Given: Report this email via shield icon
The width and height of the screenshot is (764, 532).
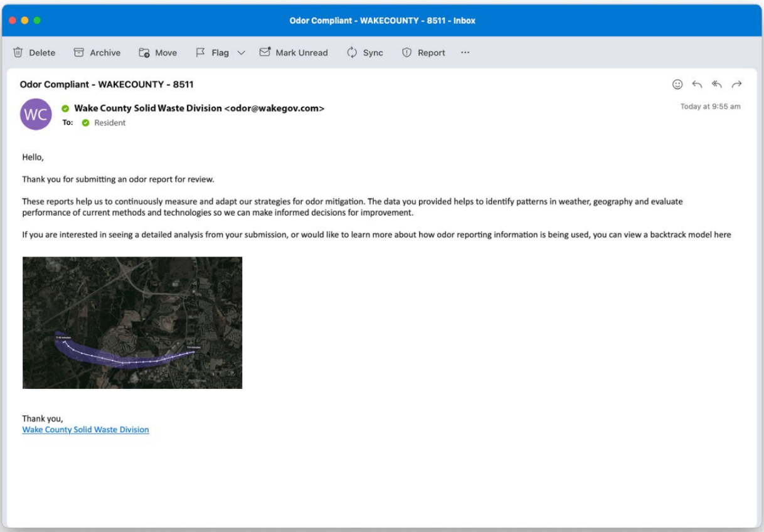Looking at the screenshot, I should (406, 53).
